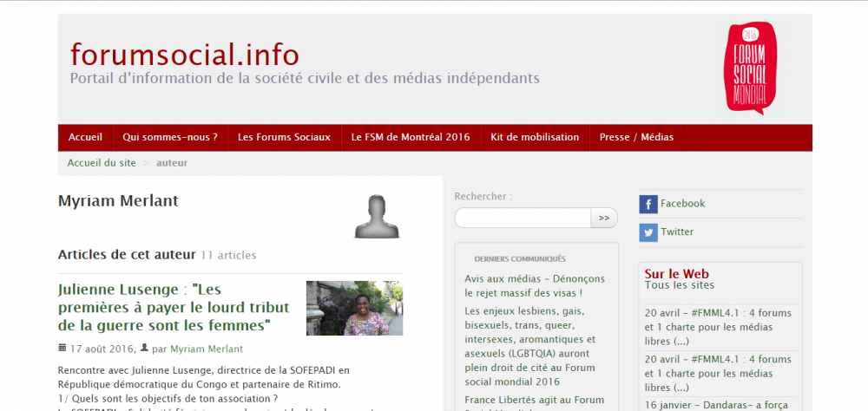868x411 pixels.
Task: Focus the Rechercher search field
Action: point(523,218)
